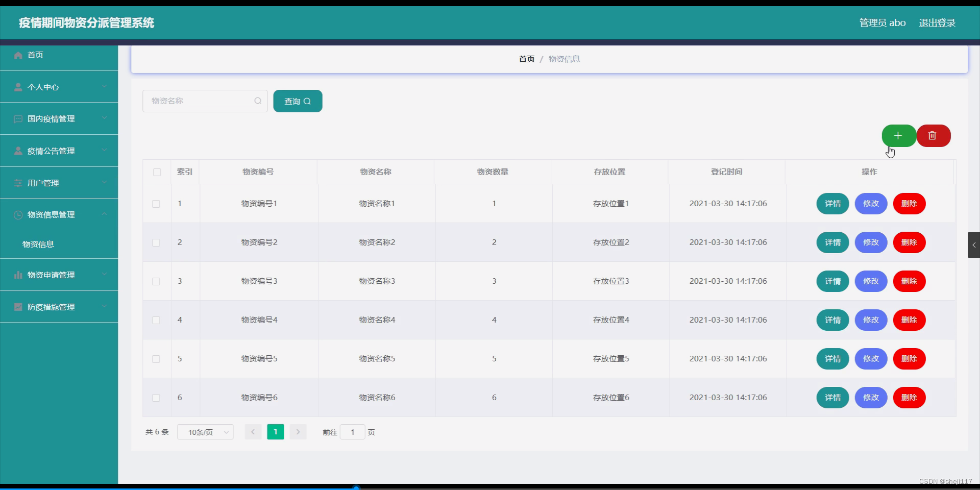View 详情 for 物资名称1
This screenshot has height=490, width=980.
coord(832,204)
